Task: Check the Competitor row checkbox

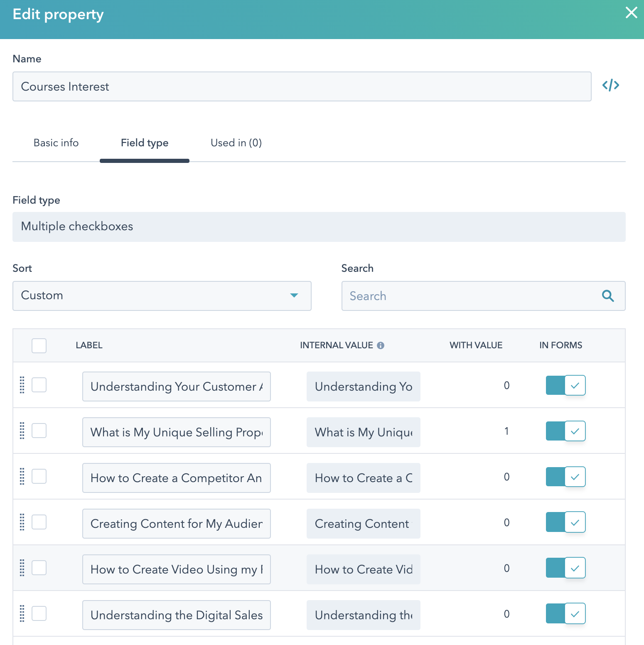Action: (x=39, y=476)
